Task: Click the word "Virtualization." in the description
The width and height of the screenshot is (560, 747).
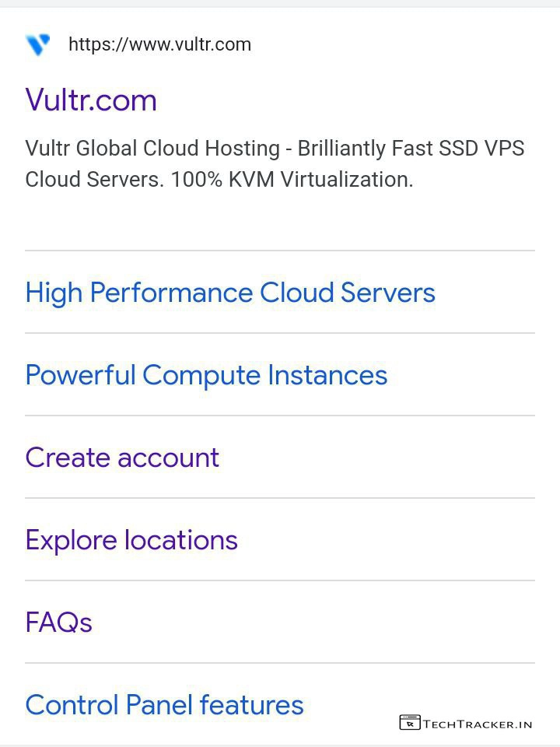Action: click(x=347, y=180)
